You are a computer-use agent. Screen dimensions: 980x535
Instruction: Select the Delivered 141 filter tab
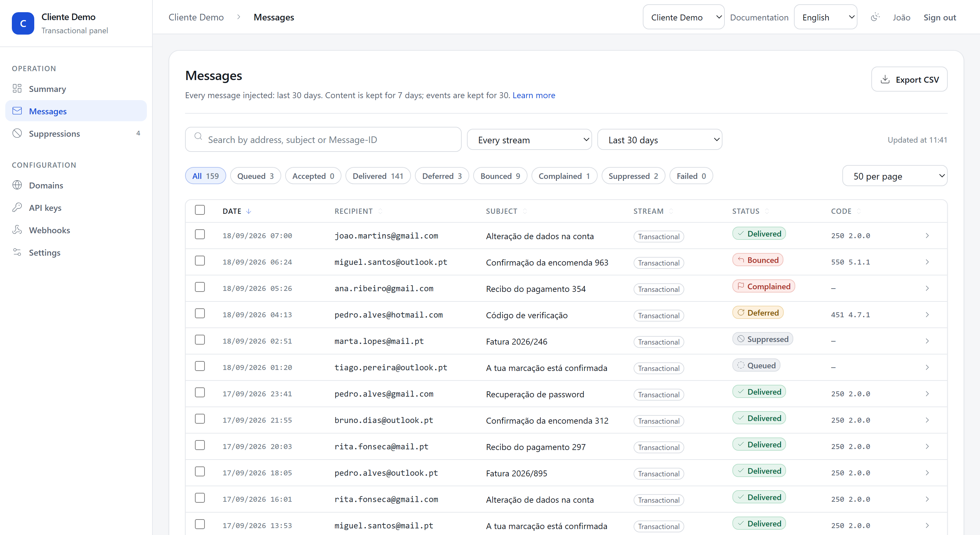[x=378, y=176]
